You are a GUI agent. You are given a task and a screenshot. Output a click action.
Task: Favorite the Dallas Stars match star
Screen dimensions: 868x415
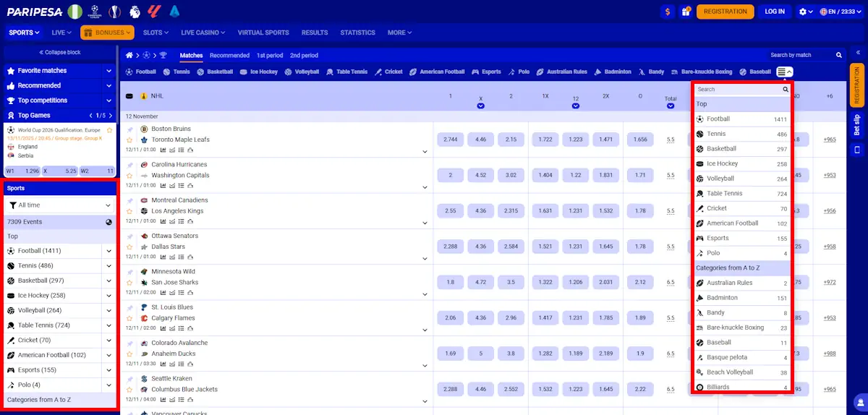129,247
